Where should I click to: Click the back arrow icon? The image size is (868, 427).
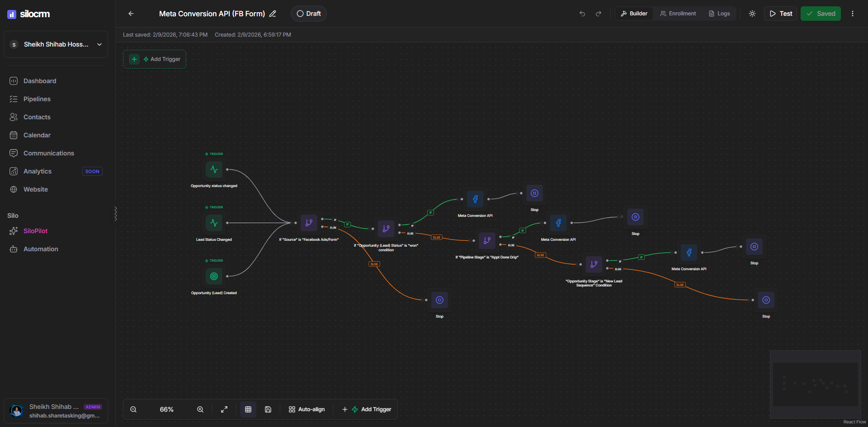point(131,14)
